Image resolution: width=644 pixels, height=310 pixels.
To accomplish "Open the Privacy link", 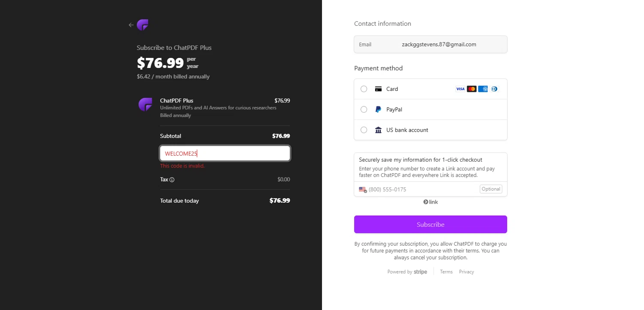I will click(x=466, y=272).
